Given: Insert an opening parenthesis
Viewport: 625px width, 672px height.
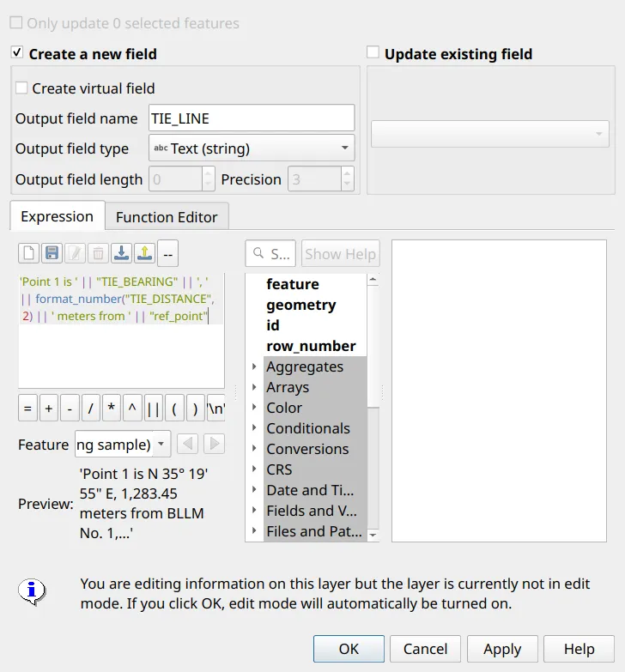Looking at the screenshot, I should point(174,409).
